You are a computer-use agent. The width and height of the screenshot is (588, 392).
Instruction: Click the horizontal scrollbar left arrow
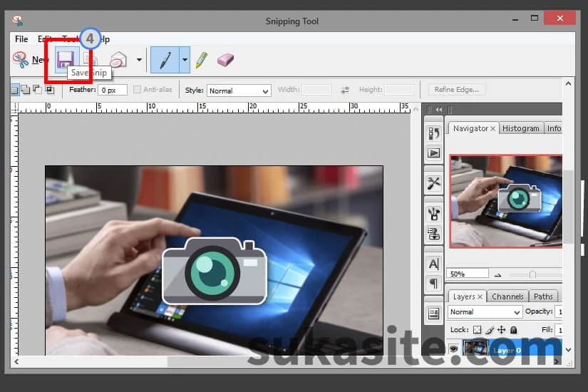tap(16, 361)
